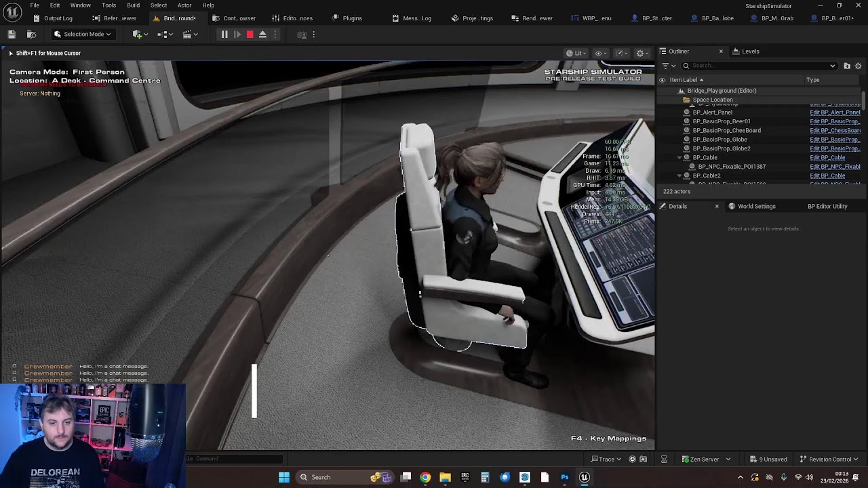Select the Space Location folder
Screen dimensions: 868x488
[x=712, y=100]
